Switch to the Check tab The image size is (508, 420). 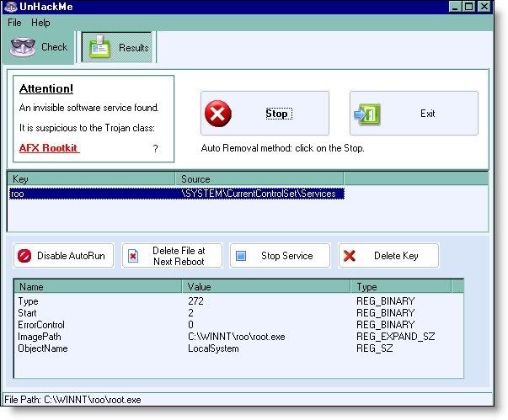pyautogui.click(x=38, y=47)
